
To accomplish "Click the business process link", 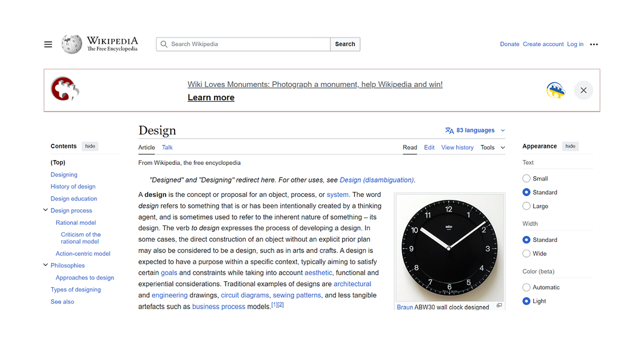I will (218, 307).
